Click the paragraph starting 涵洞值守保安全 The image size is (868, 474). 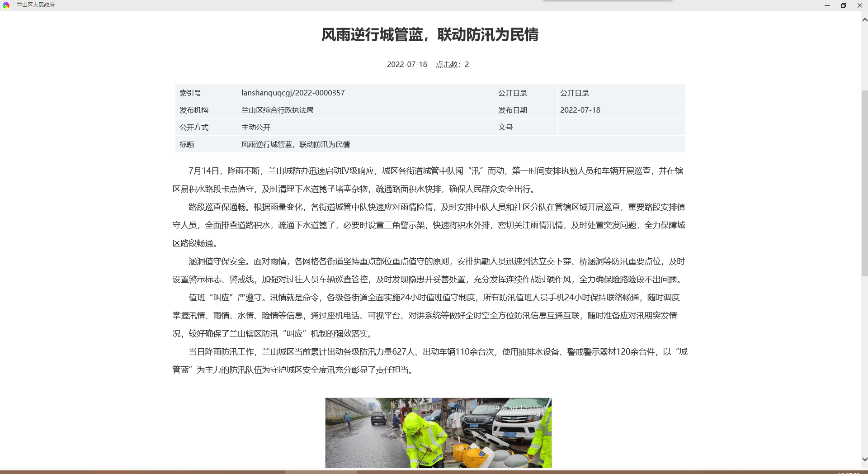[x=429, y=270]
